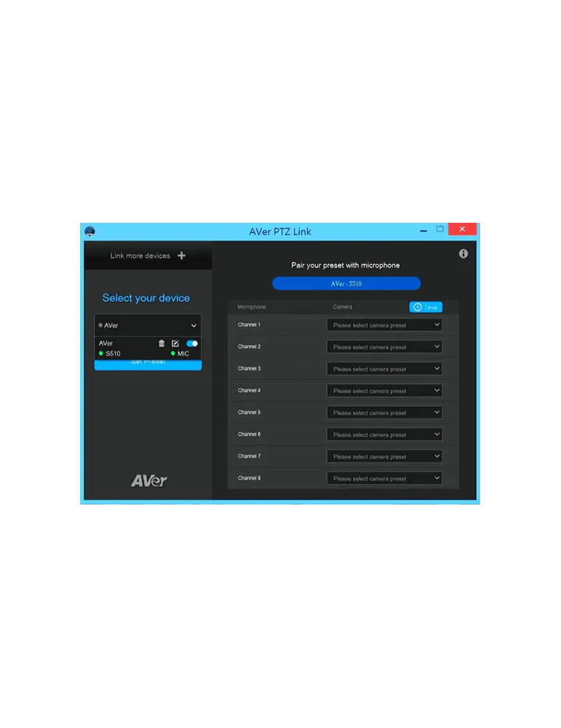Viewport: 561px width, 728px height.
Task: Click the trash delete icon for AVer device
Action: click(162, 343)
